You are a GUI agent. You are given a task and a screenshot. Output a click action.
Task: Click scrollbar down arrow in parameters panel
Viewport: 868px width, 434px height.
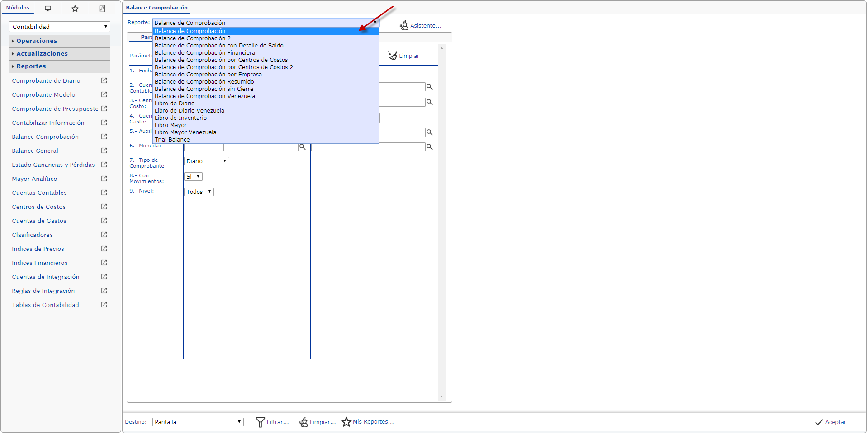(441, 397)
